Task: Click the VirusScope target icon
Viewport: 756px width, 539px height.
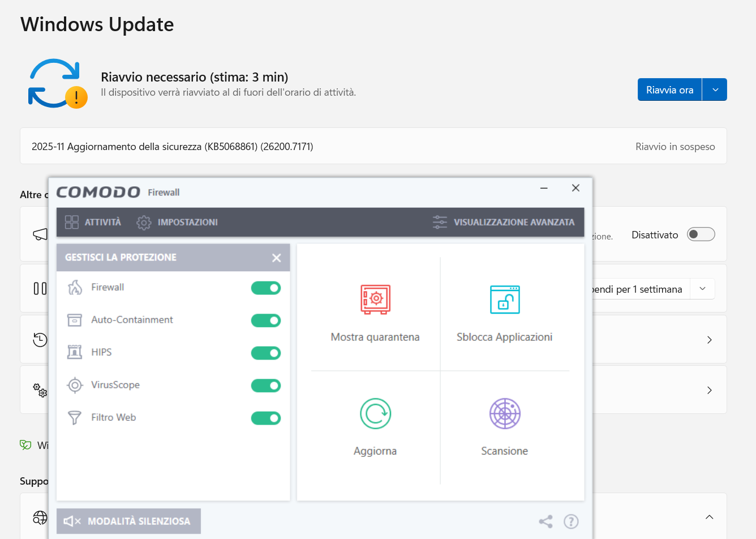Action: [75, 385]
